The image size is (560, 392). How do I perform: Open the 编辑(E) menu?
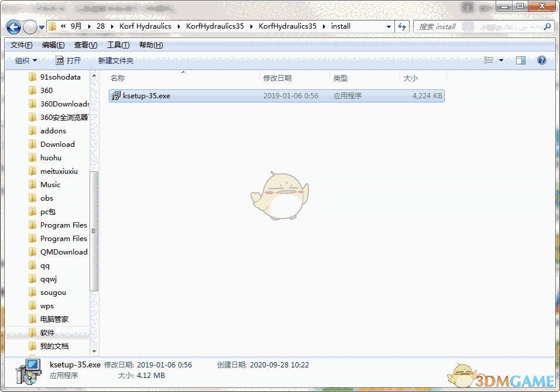coord(53,45)
